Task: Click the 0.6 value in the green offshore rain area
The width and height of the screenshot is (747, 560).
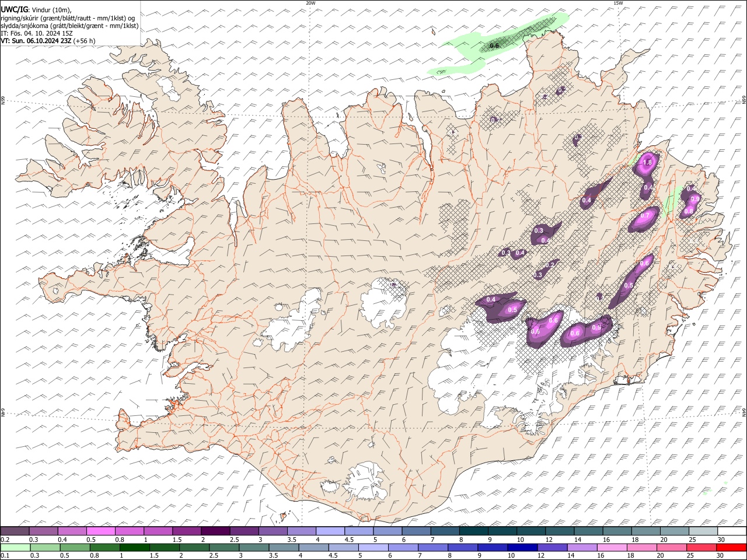Action: point(495,45)
